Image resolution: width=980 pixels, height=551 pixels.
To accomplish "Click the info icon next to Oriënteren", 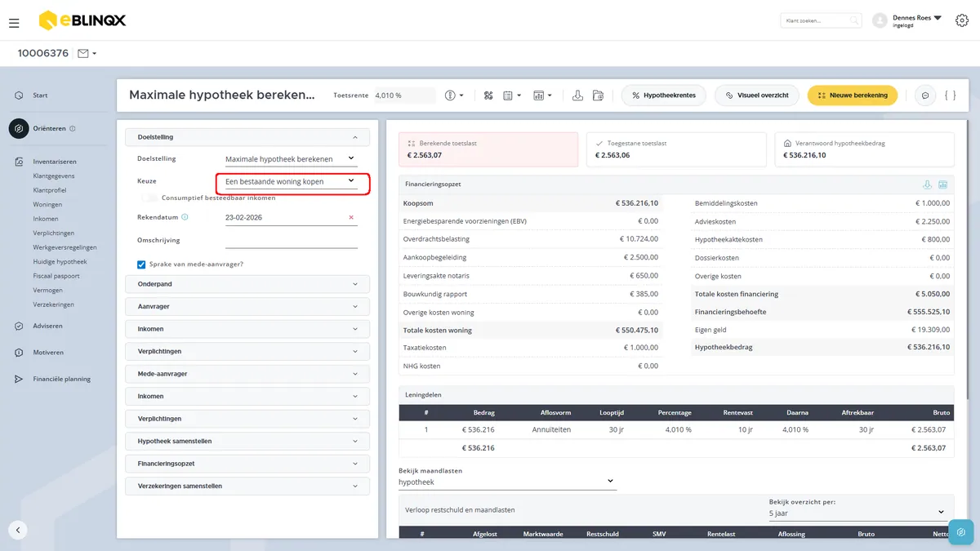I will 73,128.
